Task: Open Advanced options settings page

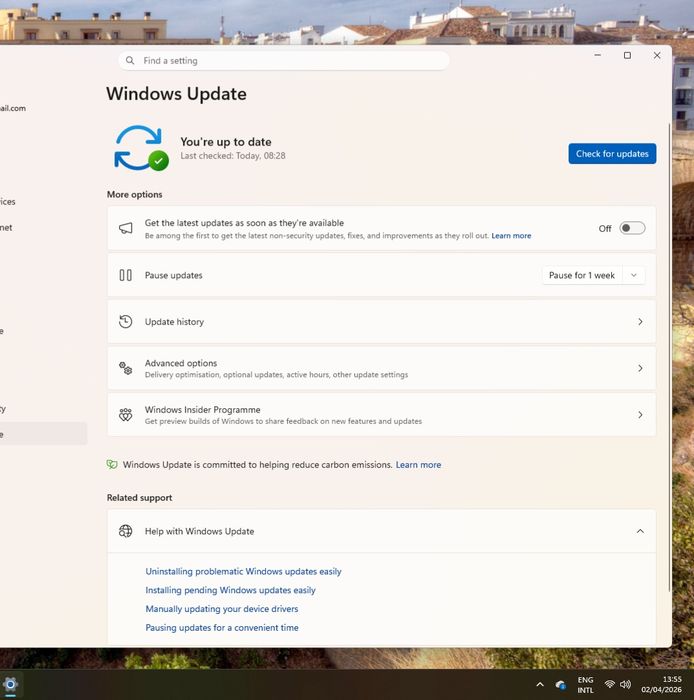Action: [x=381, y=368]
